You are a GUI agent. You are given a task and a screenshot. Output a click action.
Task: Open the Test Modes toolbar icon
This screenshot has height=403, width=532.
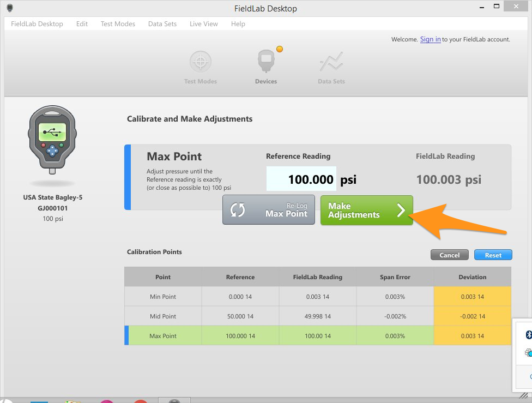[x=200, y=62]
